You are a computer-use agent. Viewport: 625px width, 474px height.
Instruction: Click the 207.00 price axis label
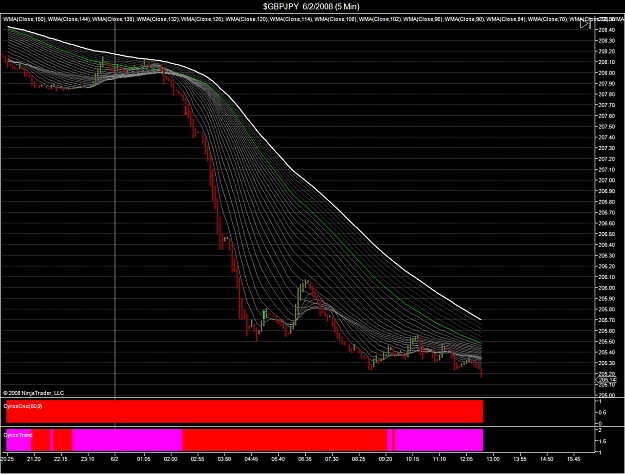(607, 180)
